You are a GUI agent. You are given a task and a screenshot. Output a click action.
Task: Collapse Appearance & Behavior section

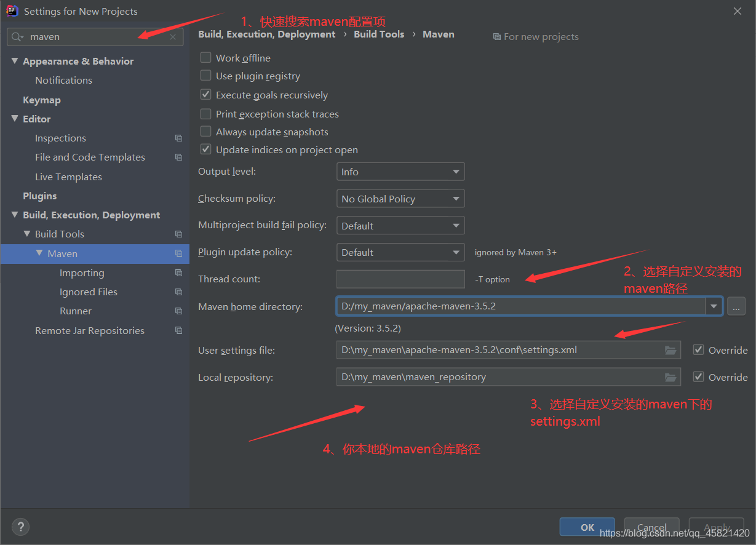[15, 61]
